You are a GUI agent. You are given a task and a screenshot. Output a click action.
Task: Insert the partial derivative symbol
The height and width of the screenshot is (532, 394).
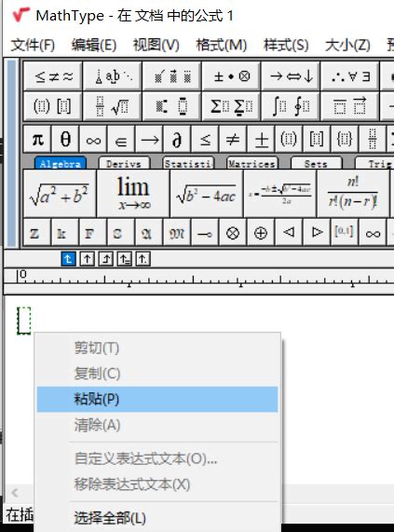coord(177,139)
